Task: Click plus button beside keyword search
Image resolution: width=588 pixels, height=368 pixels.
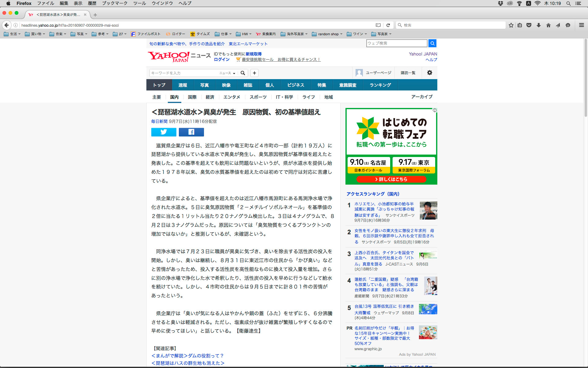Action: point(254,73)
